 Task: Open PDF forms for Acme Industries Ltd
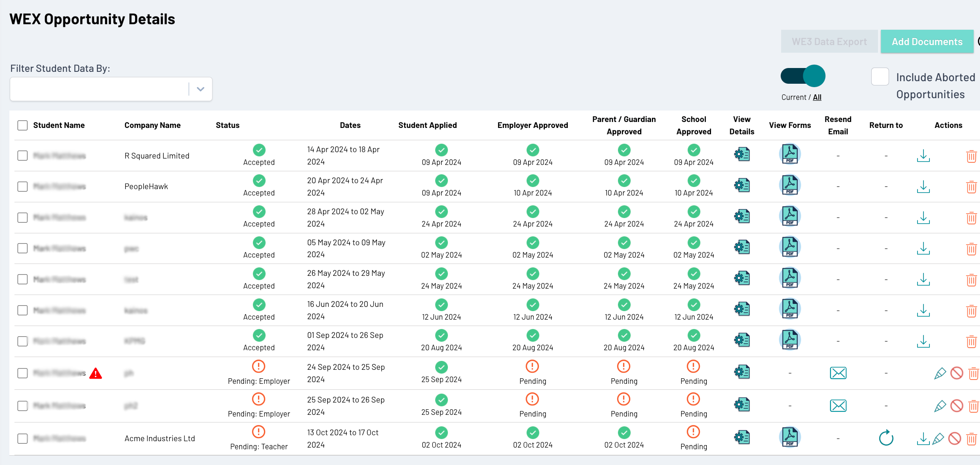(x=790, y=437)
